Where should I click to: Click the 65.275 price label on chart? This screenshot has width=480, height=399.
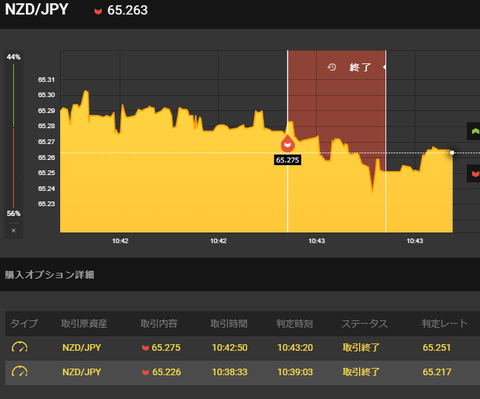pos(287,160)
